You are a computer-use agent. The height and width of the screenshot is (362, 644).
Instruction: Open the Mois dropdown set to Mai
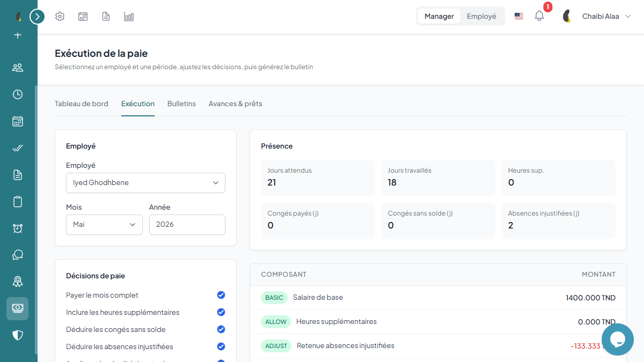(x=104, y=225)
